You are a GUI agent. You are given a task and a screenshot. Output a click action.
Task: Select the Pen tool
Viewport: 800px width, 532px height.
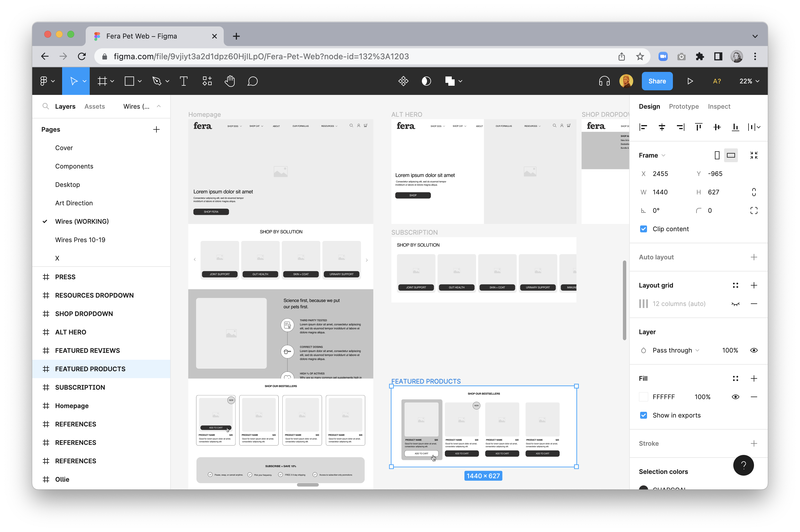tap(157, 81)
